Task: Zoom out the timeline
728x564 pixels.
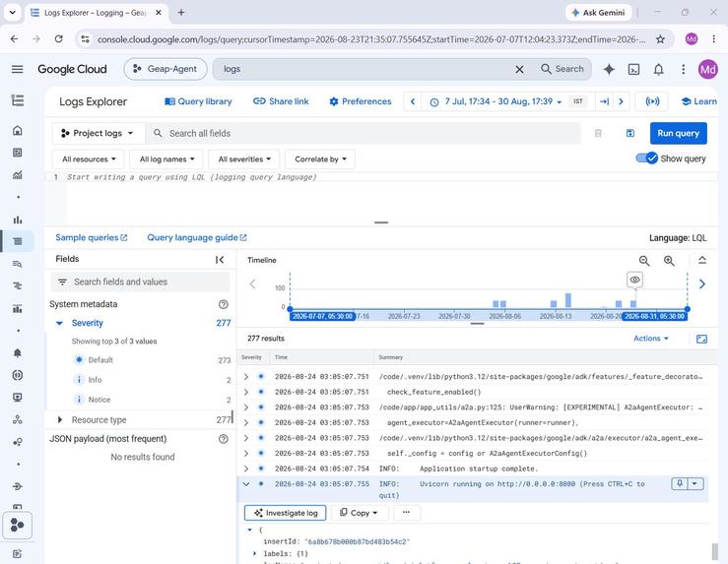Action: (644, 261)
